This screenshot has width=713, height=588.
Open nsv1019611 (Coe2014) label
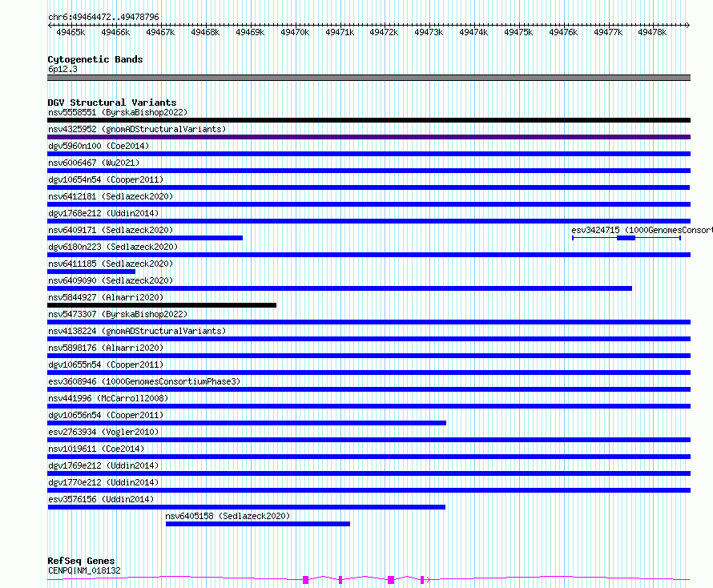pyautogui.click(x=96, y=449)
